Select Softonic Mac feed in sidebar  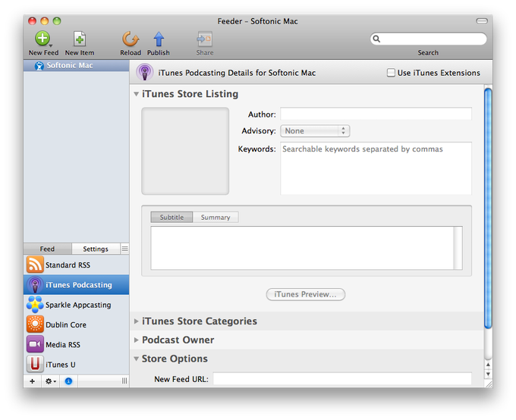pyautogui.click(x=77, y=65)
